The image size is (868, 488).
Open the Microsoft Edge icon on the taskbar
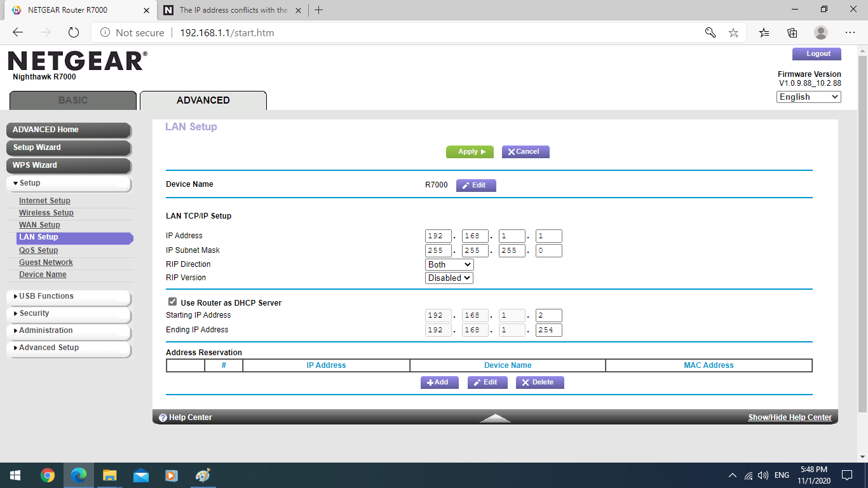(x=78, y=475)
